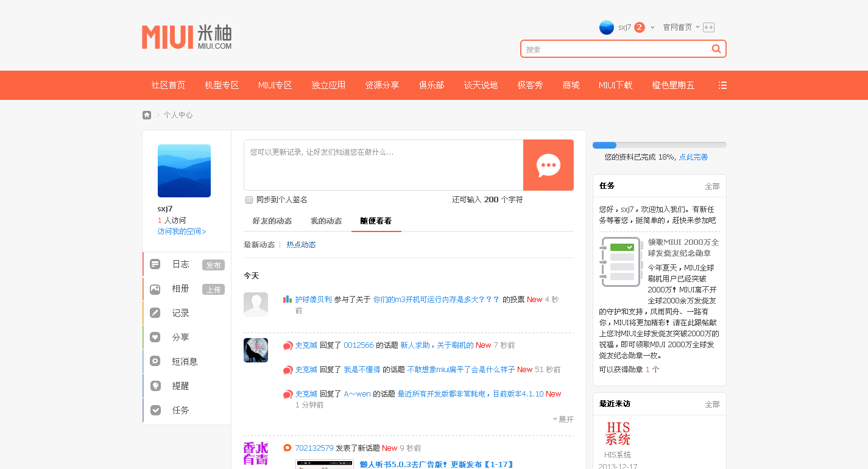Open 谈天说地 menu item

click(481, 85)
